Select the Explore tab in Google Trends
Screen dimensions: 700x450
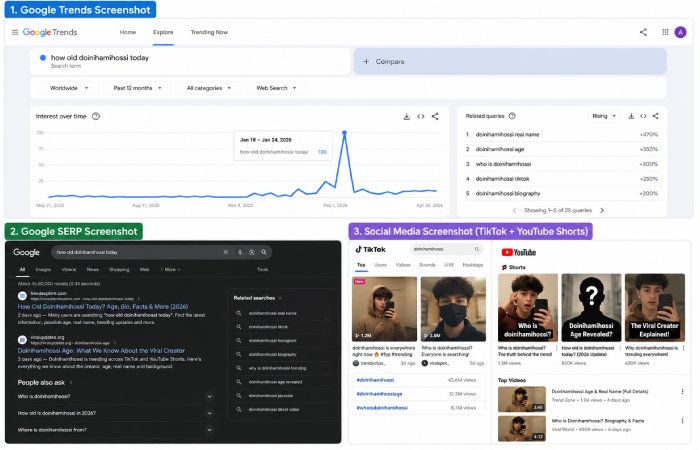coord(163,32)
